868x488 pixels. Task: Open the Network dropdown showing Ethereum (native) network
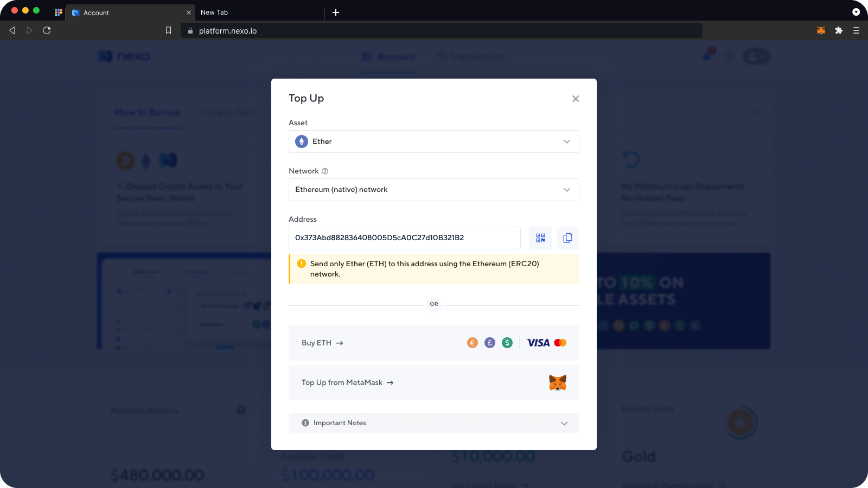(434, 190)
